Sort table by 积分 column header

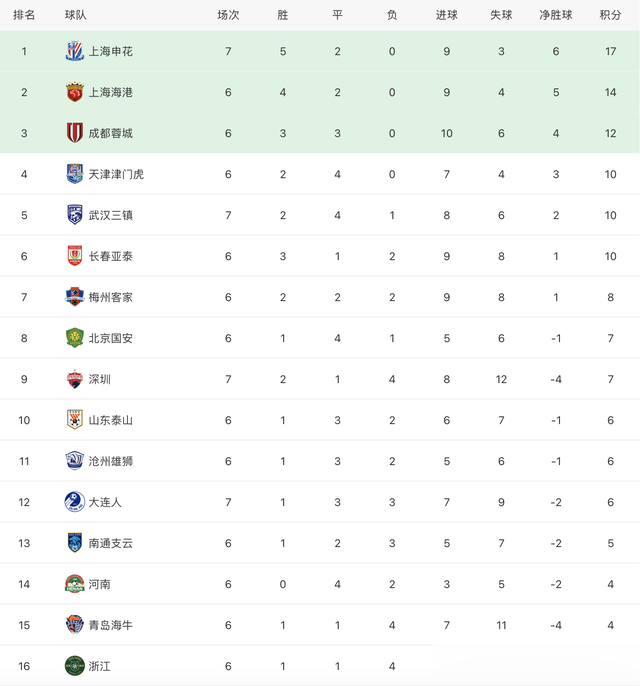(x=610, y=15)
